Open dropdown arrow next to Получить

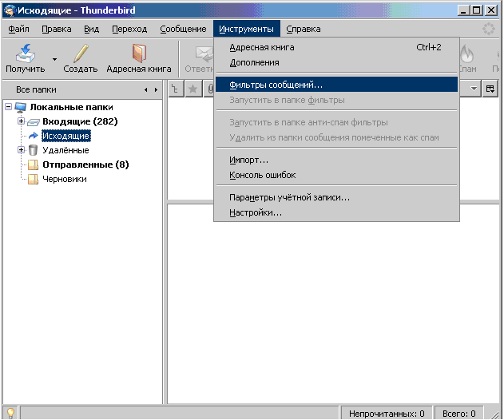coord(54,59)
